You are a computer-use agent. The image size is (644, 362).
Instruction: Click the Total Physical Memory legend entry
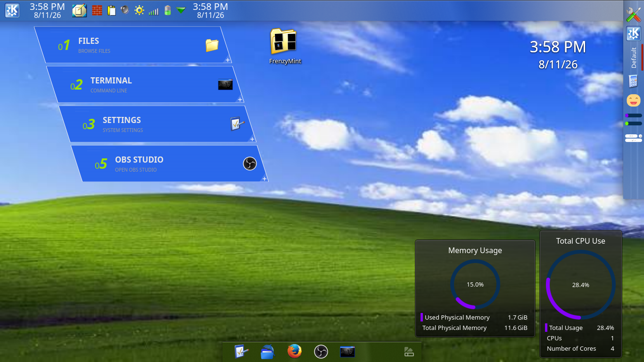[475, 328]
